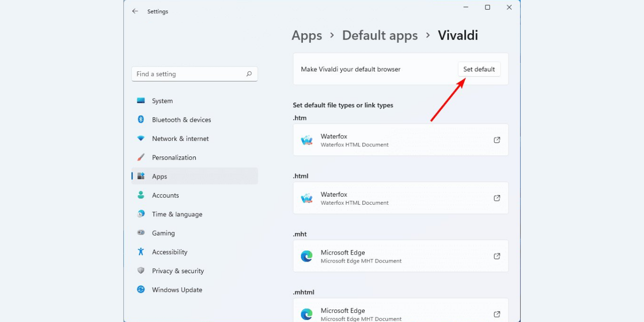Click 'Make Vivaldi your default browser' text

(351, 69)
